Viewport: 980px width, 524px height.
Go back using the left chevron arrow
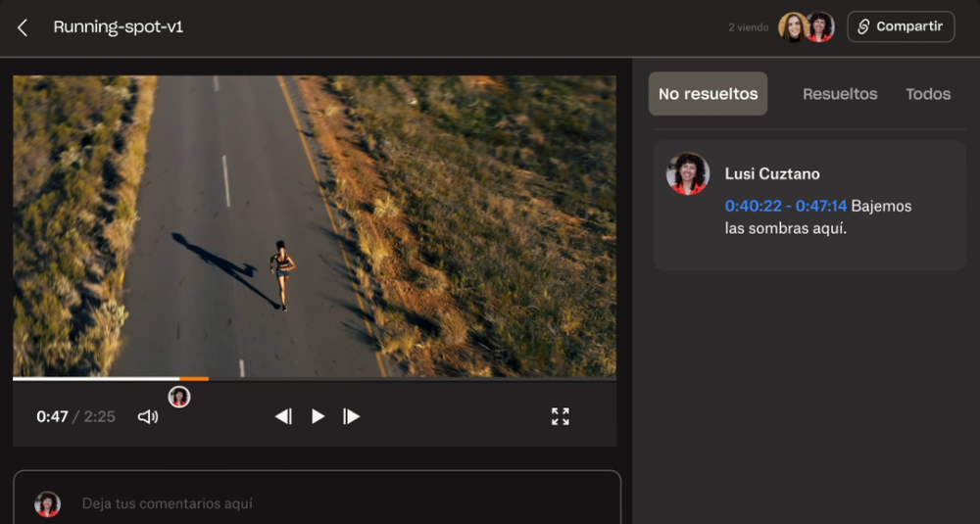point(23,27)
